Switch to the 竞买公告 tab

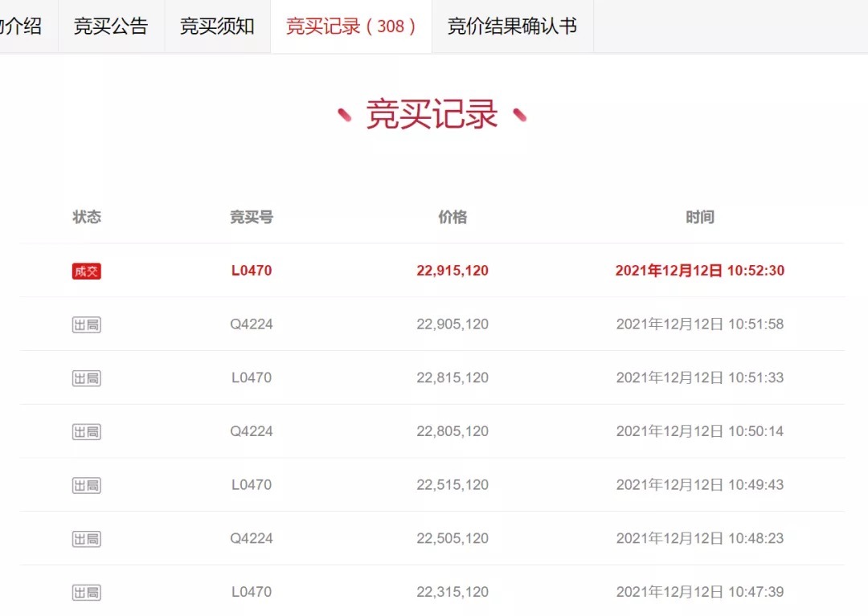(110, 26)
